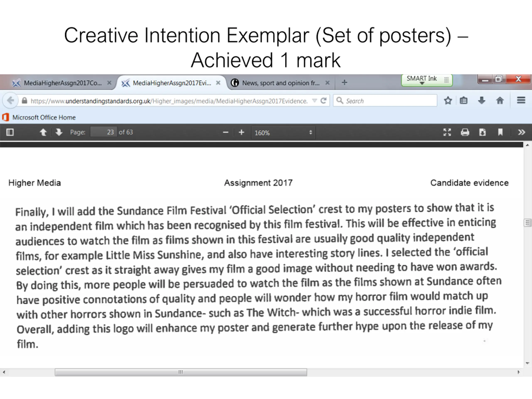532x399 pixels.
Task: Zoom out with the minus icon
Action: 226,132
